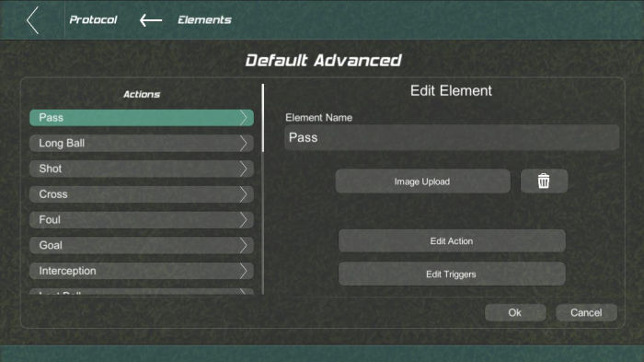
Task: Expand the Goal row chevron
Action: point(244,245)
